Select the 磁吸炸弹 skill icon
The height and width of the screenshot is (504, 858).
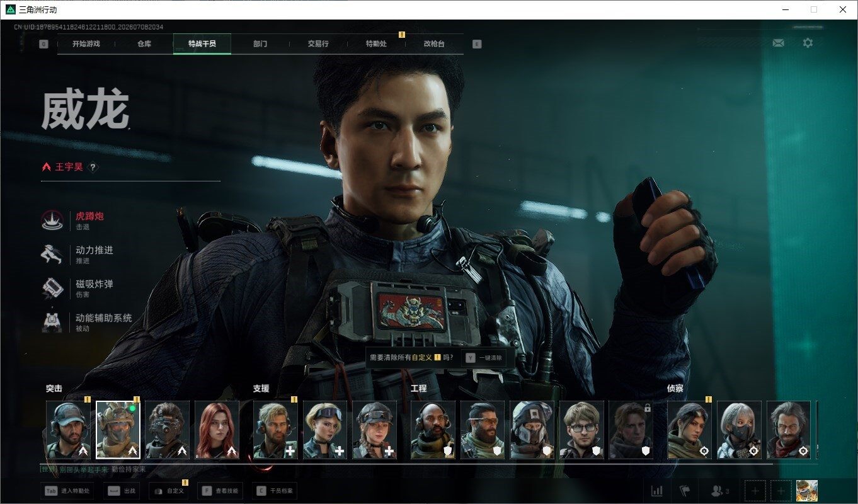[52, 289]
